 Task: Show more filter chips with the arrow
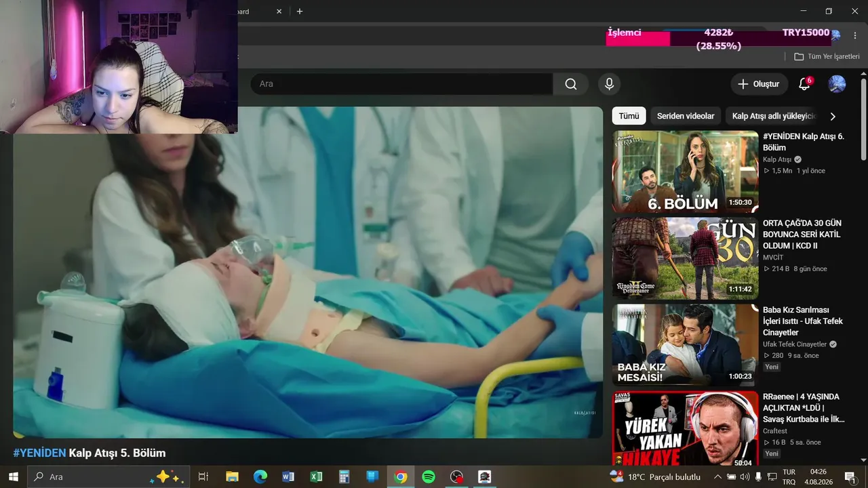point(833,116)
